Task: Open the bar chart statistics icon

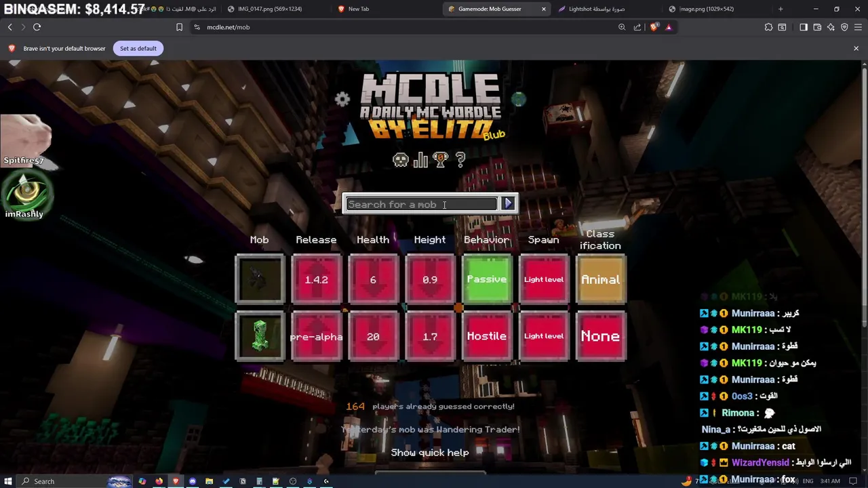Action: 420,160
